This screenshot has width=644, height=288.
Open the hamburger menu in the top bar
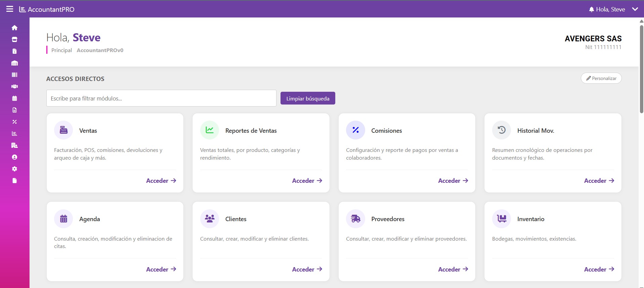[10, 9]
